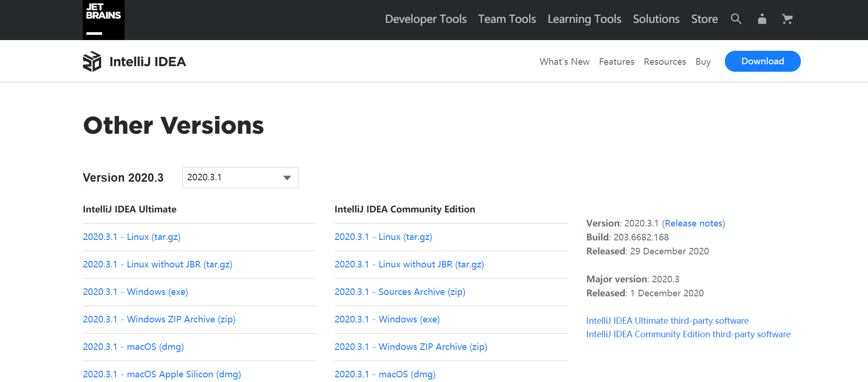Download Ultimate macOS Apple Silicon (dmg)
This screenshot has height=382, width=868.
162,374
